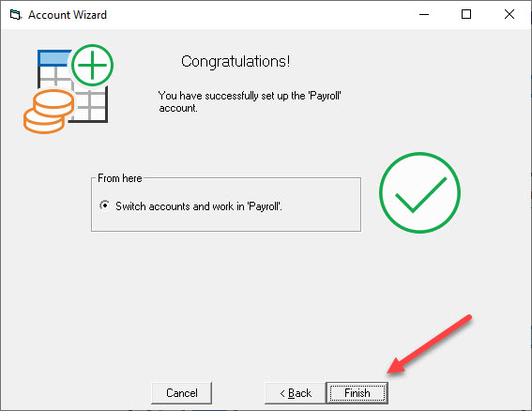Click the green plus circle icon
The width and height of the screenshot is (532, 411).
coord(92,65)
